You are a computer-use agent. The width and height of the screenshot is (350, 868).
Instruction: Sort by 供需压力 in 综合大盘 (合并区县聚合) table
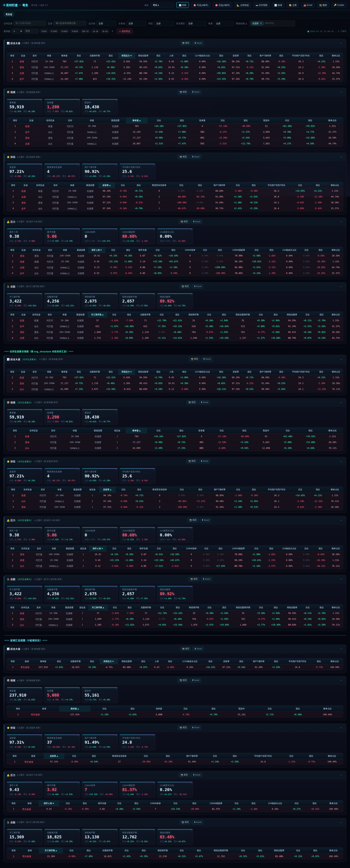coord(127,372)
